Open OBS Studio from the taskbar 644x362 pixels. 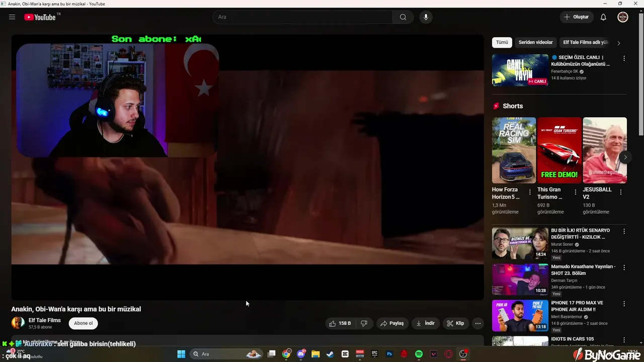point(463,354)
